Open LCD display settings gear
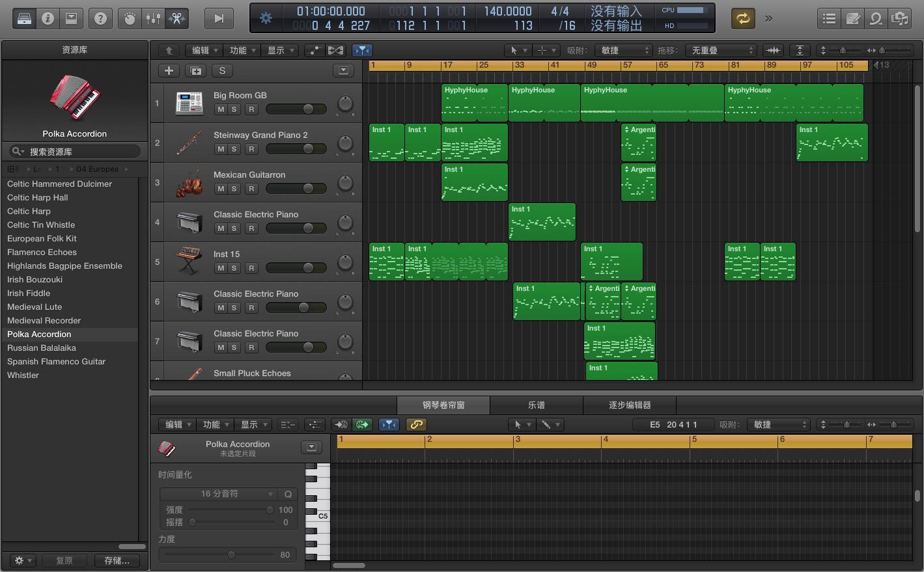The image size is (924, 572). [x=266, y=18]
